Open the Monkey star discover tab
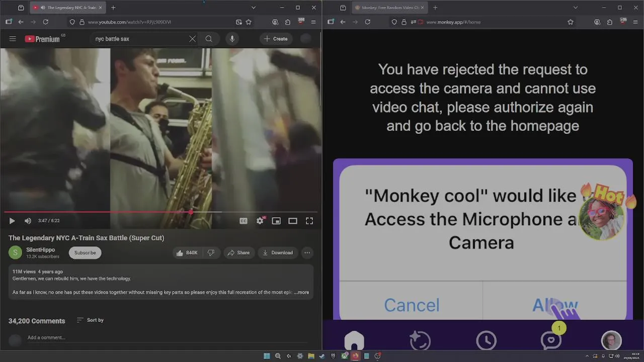The height and width of the screenshot is (362, 644). point(420,341)
